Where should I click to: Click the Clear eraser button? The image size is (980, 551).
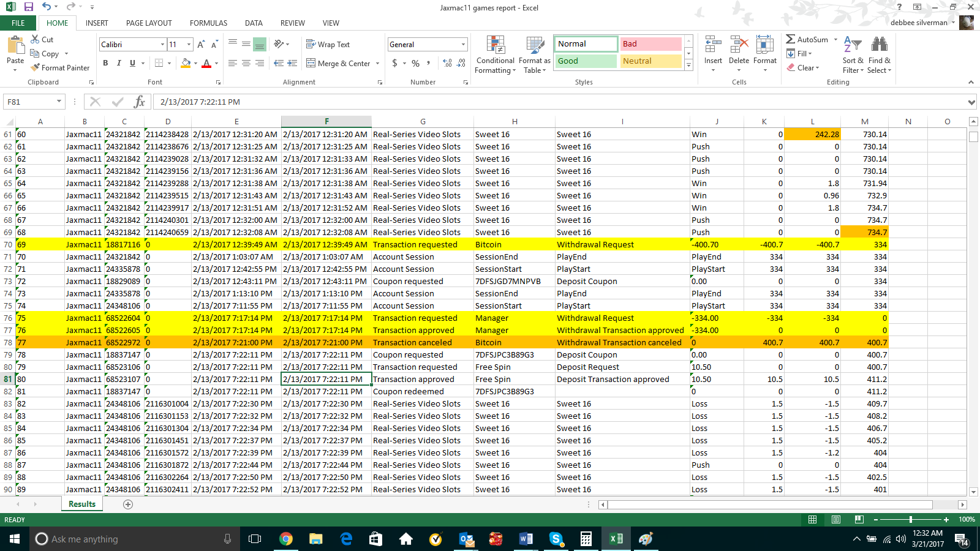click(x=802, y=67)
